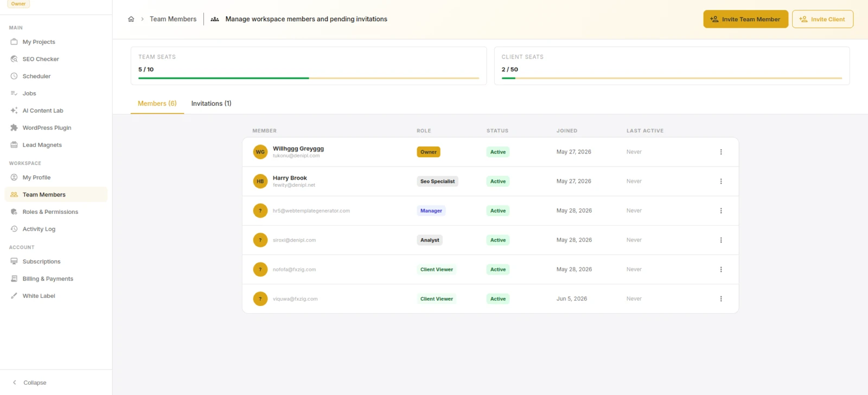Open Jobs in the sidebar
868x395 pixels.
(56, 93)
